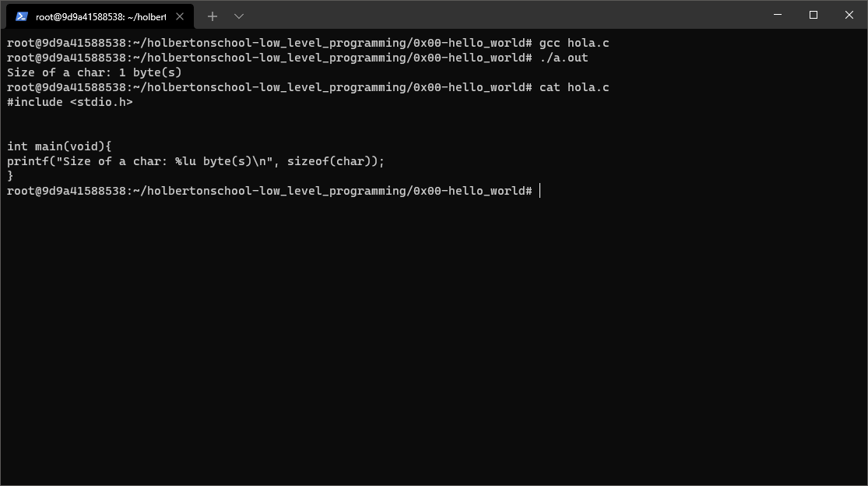Click the blinking cursor at the prompt

538,190
